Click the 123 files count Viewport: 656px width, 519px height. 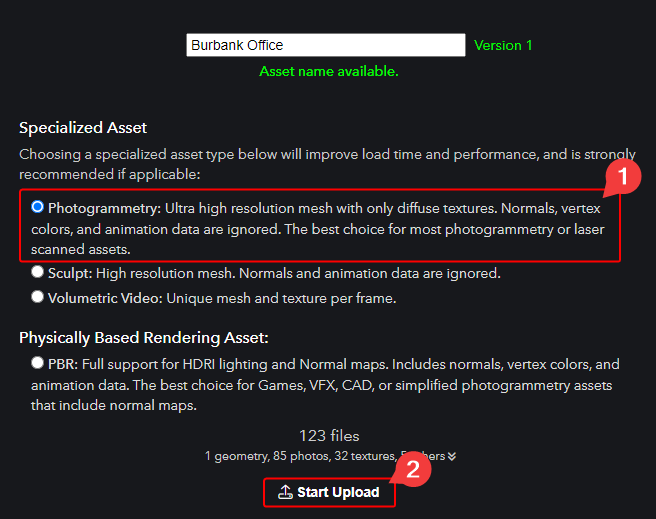pyautogui.click(x=329, y=436)
